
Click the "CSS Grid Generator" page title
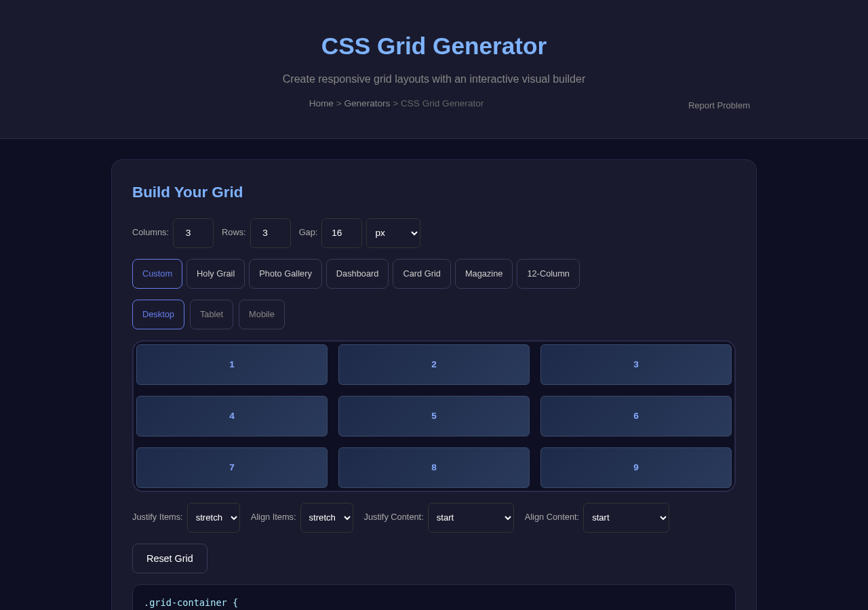tap(434, 46)
